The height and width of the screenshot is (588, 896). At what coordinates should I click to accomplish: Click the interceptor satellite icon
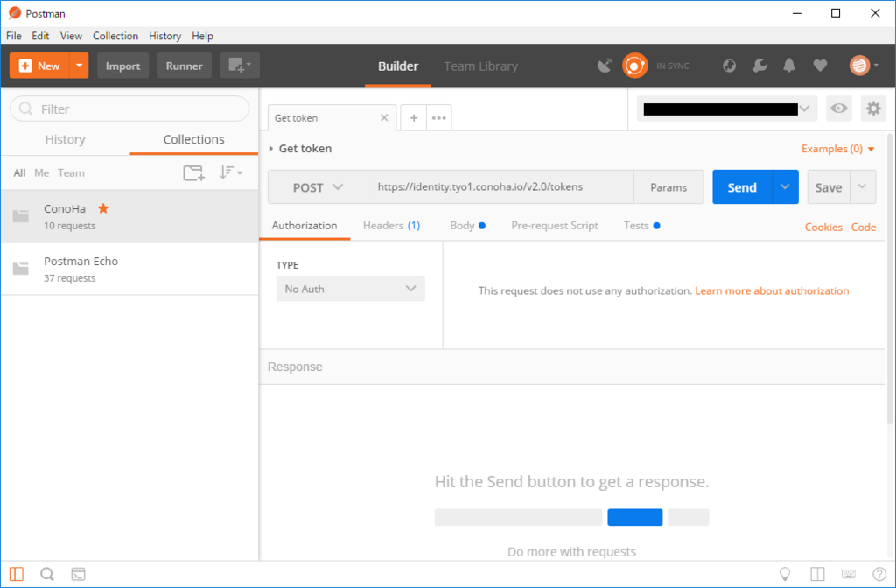pyautogui.click(x=605, y=66)
